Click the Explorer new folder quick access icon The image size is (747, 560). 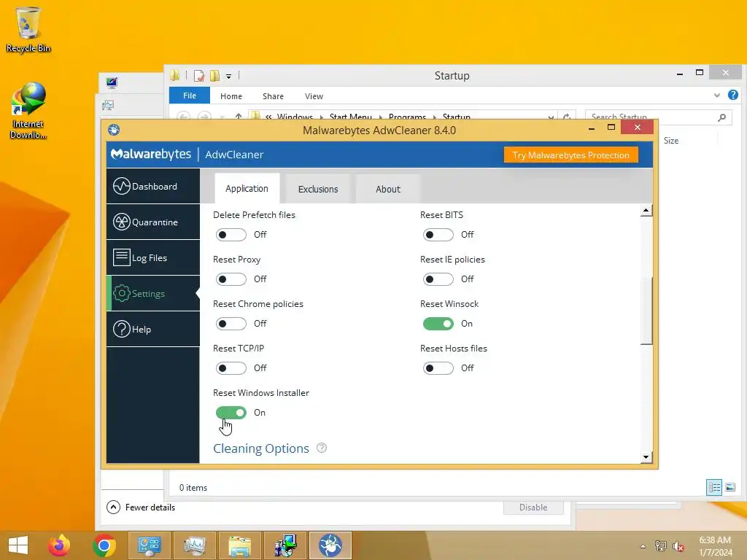[x=215, y=75]
